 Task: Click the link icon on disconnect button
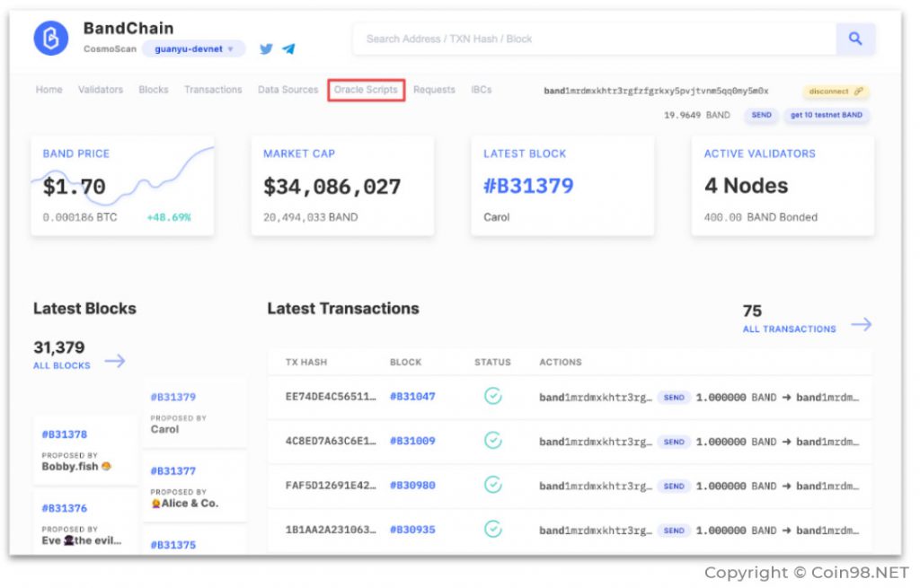click(x=858, y=92)
